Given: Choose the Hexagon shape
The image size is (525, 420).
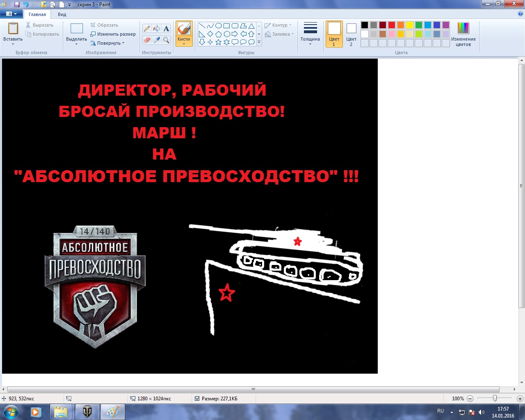Looking at the screenshot, I should [226, 34].
